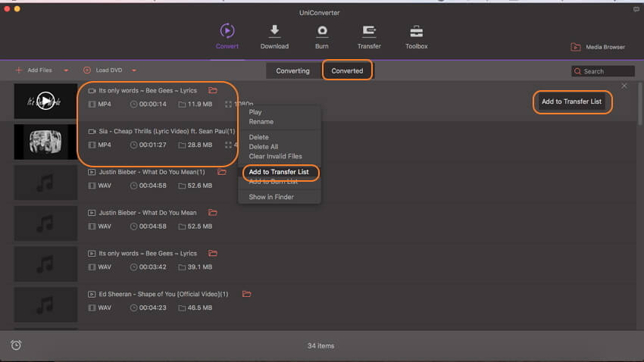Click the media icon beside Ed Sheeran title
Viewport: 644px width, 362px height.
click(x=92, y=295)
